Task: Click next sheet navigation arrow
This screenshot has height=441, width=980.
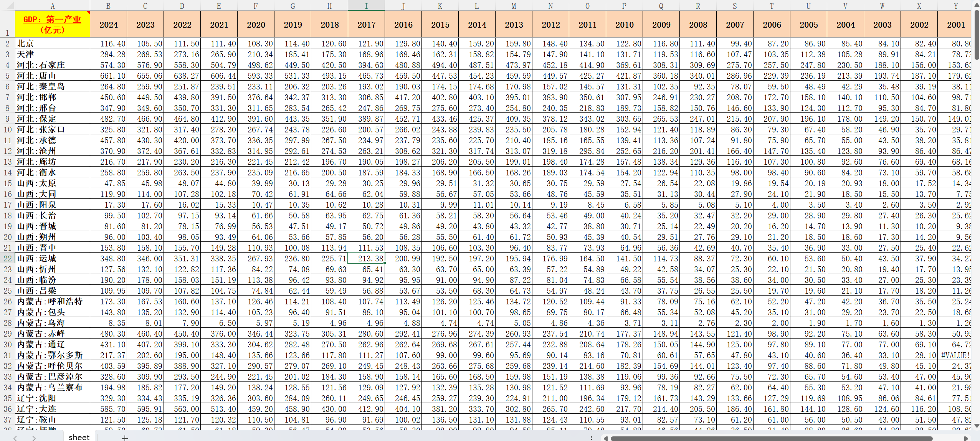Action: 34,438
